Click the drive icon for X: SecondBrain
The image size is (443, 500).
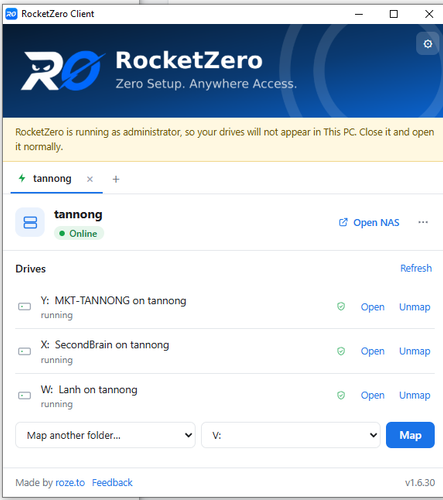(x=24, y=351)
